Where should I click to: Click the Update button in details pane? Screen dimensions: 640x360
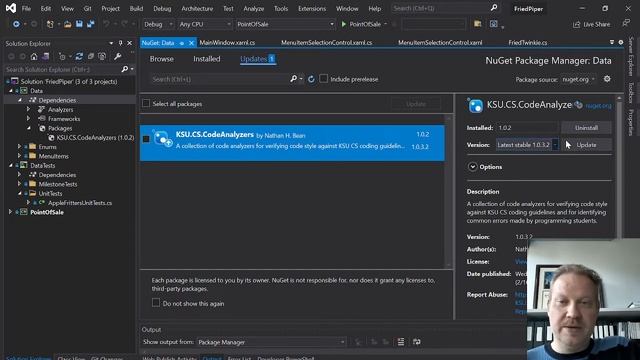[x=587, y=145]
